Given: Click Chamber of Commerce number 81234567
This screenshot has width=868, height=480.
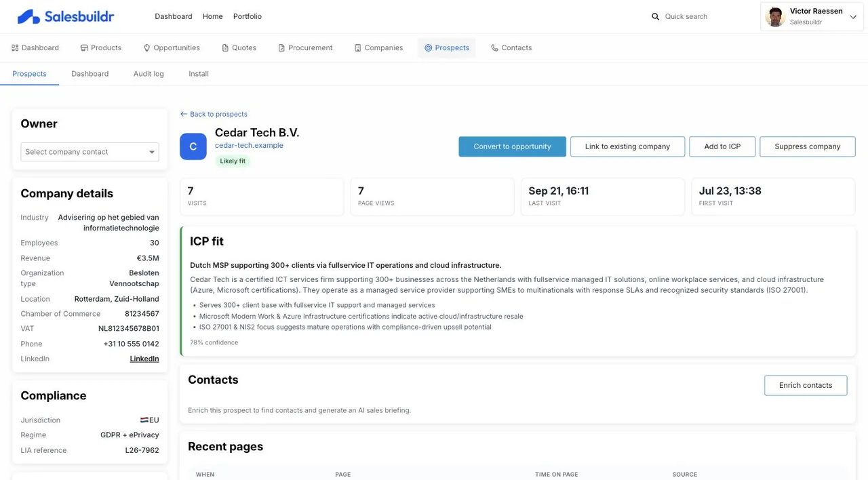Looking at the screenshot, I should [142, 314].
